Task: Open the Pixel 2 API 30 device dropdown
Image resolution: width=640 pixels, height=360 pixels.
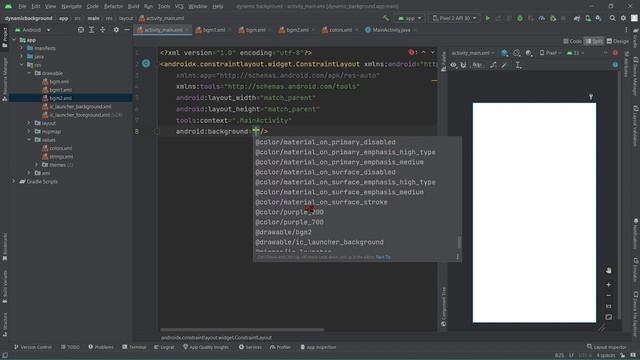Action: pyautogui.click(x=454, y=18)
